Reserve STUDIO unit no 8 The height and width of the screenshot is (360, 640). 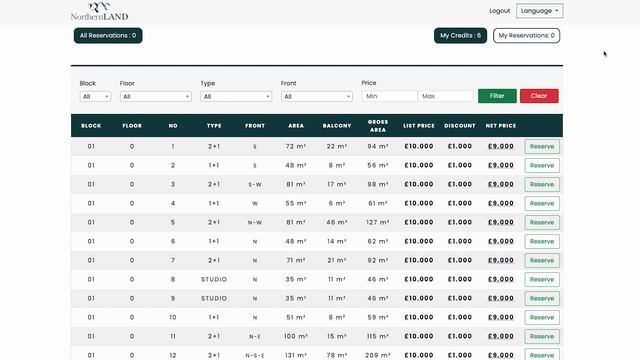coord(542,279)
